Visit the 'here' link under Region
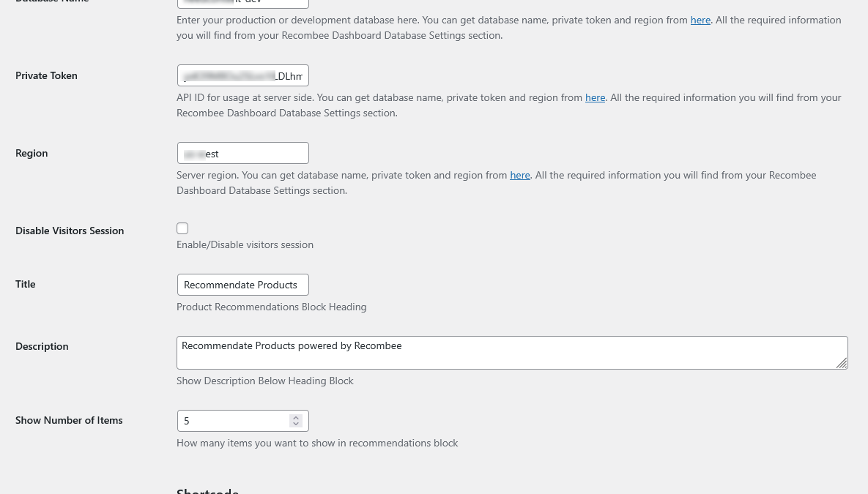Viewport: 868px width, 494px height. tap(520, 175)
